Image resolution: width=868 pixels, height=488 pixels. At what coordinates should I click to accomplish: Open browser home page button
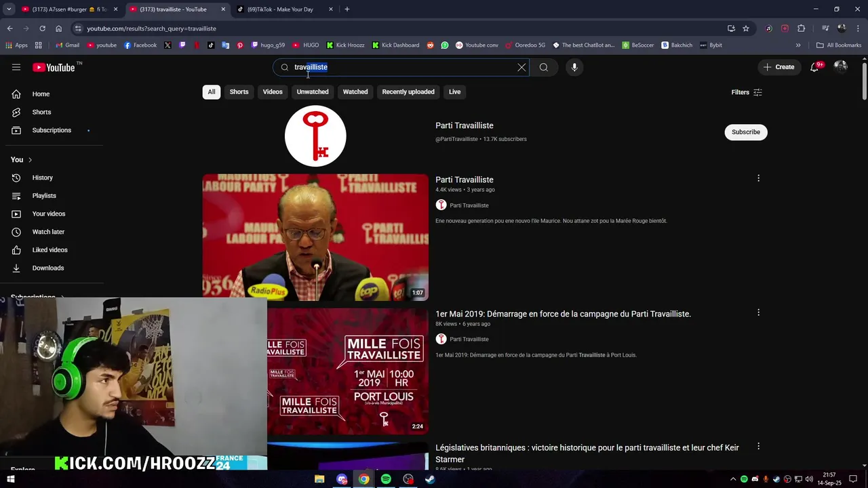click(58, 28)
